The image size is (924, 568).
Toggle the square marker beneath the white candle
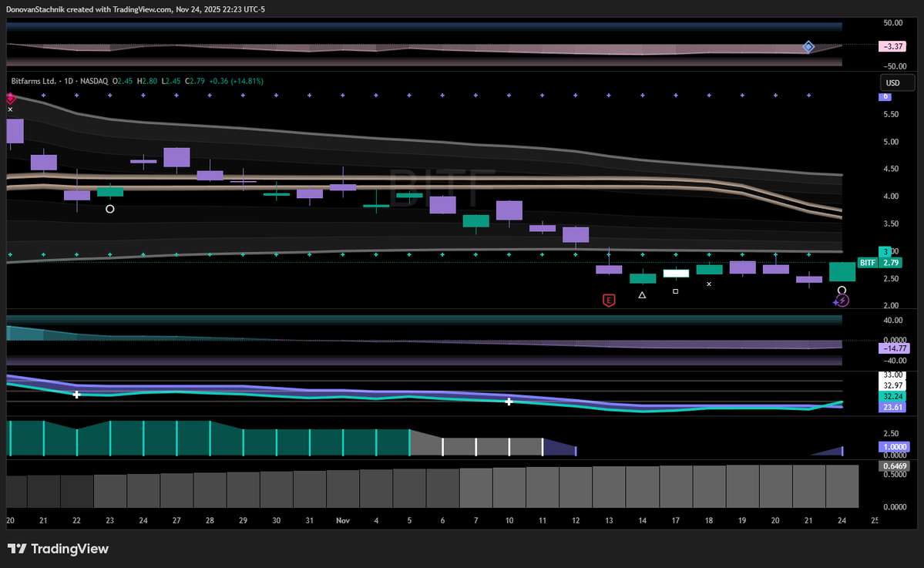(675, 291)
